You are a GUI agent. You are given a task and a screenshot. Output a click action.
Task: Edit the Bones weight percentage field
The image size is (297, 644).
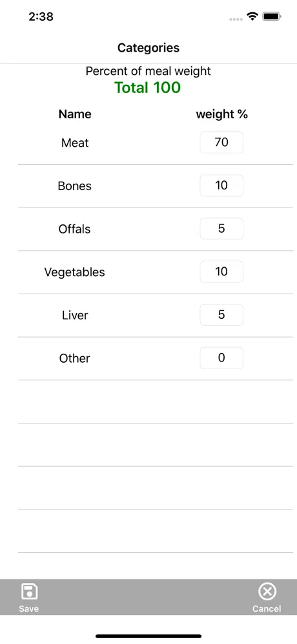coord(221,186)
